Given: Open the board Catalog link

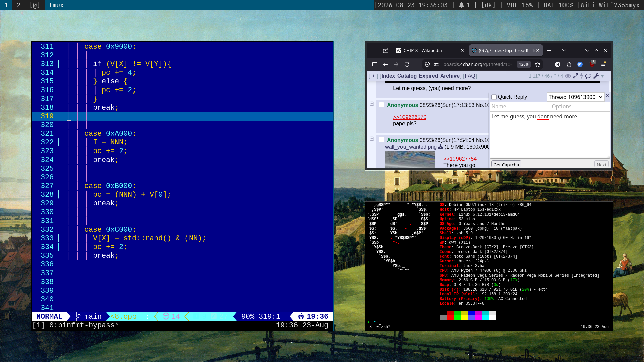Looking at the screenshot, I should pyautogui.click(x=407, y=76).
